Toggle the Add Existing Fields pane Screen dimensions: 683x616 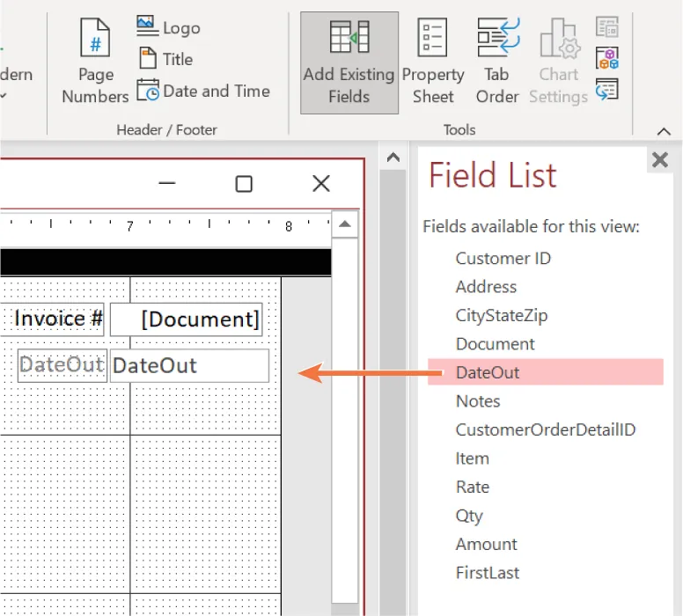(349, 62)
